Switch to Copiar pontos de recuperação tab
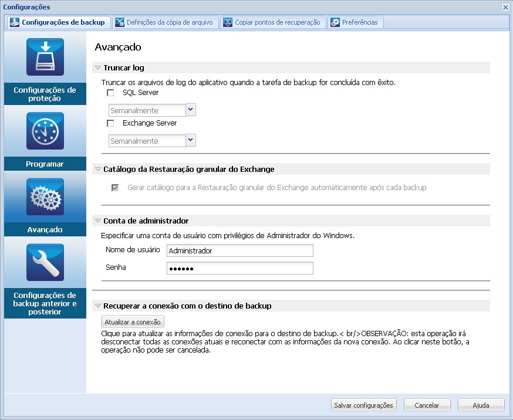This screenshot has height=420, width=513. click(x=273, y=22)
